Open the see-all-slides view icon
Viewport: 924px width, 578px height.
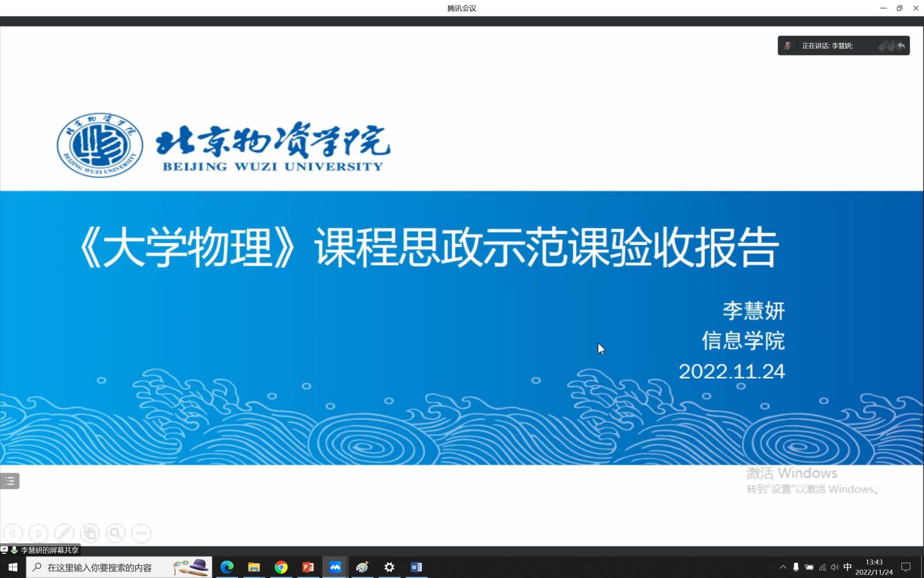90,533
